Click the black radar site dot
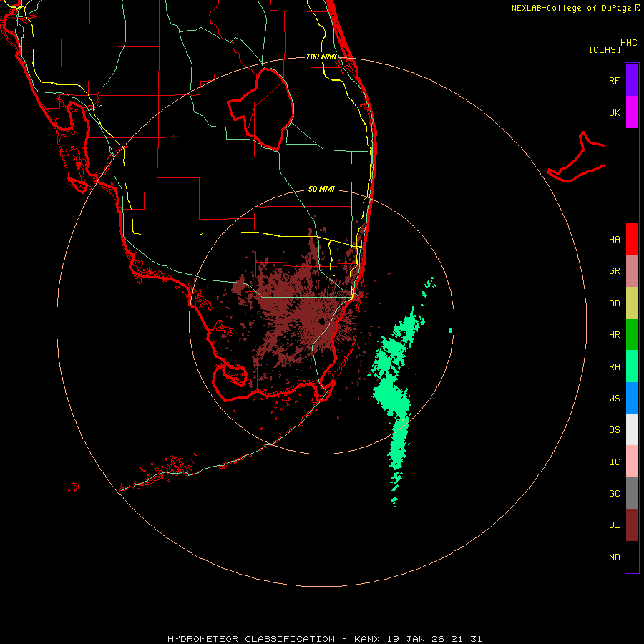 pyautogui.click(x=321, y=321)
